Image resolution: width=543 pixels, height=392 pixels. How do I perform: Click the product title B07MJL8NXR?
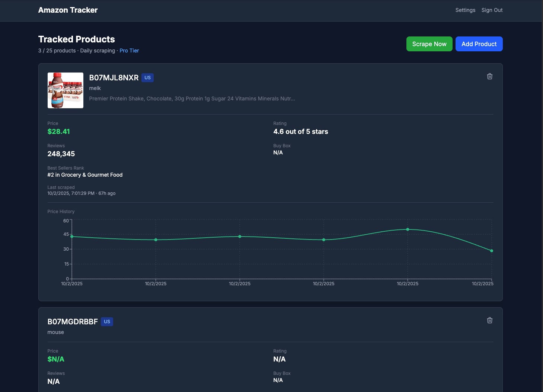[x=114, y=78]
